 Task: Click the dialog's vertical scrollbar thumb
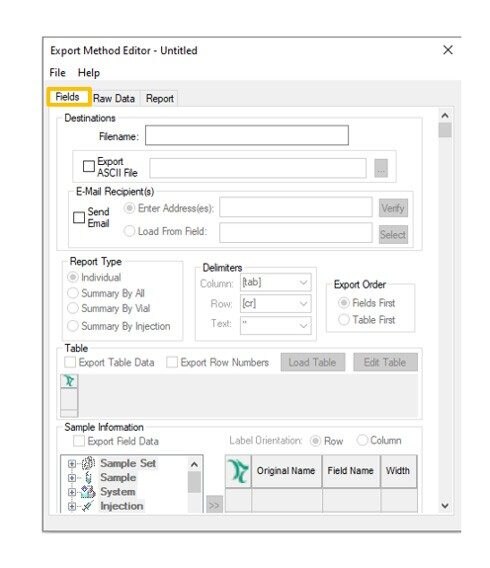click(x=445, y=130)
